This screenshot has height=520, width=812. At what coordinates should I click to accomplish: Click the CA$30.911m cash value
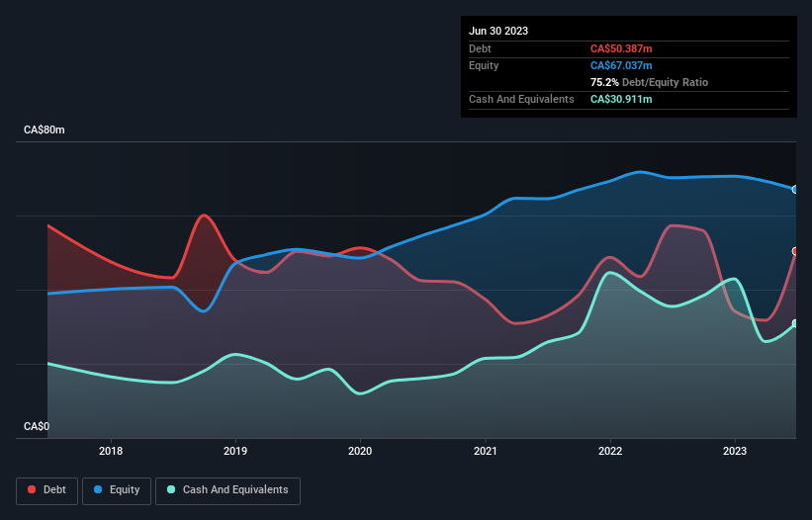[621, 99]
